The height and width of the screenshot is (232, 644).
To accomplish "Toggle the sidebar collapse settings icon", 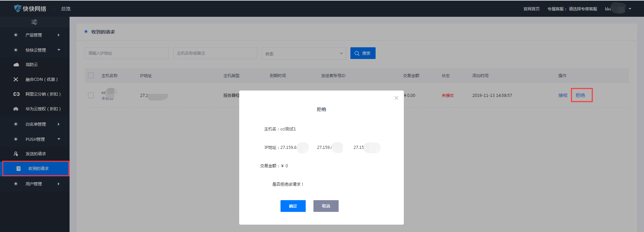I will (x=34, y=22).
